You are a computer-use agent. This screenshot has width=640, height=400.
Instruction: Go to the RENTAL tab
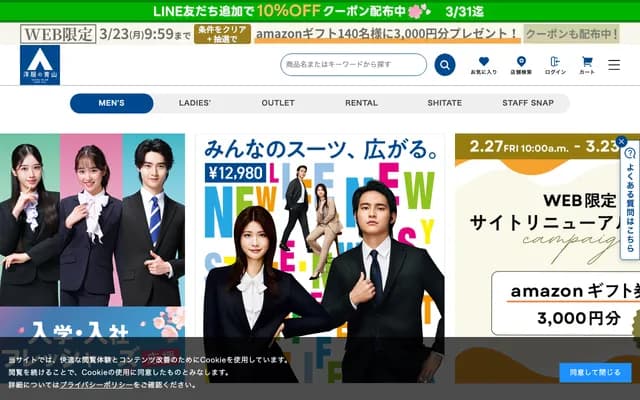tap(361, 103)
